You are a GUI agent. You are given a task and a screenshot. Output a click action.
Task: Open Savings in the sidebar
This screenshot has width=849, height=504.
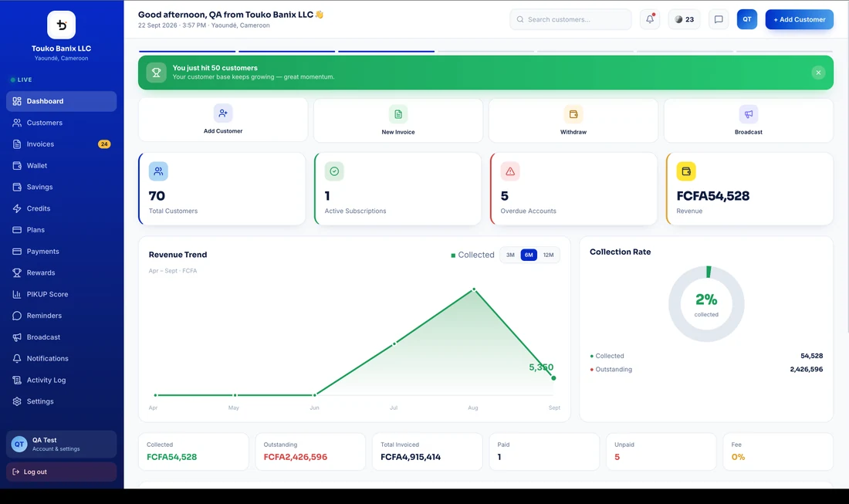coord(61,187)
